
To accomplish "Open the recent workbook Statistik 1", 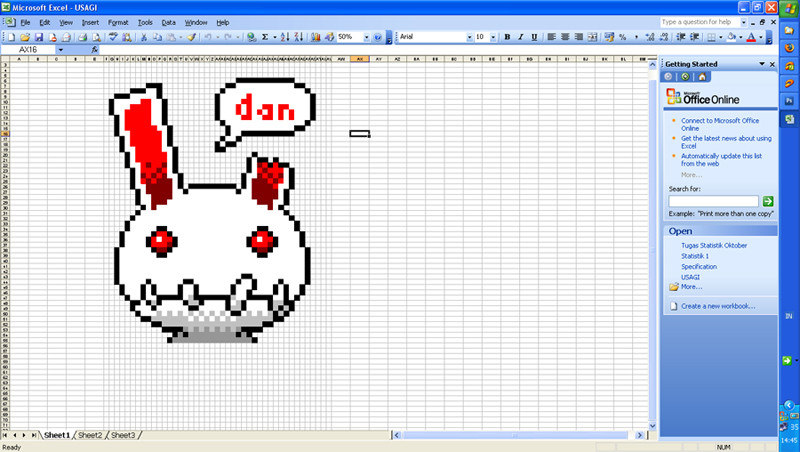I will coord(694,256).
